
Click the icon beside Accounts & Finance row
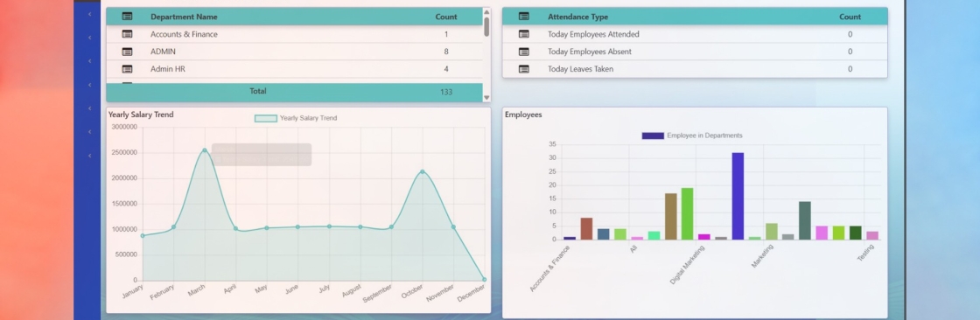pyautogui.click(x=127, y=34)
